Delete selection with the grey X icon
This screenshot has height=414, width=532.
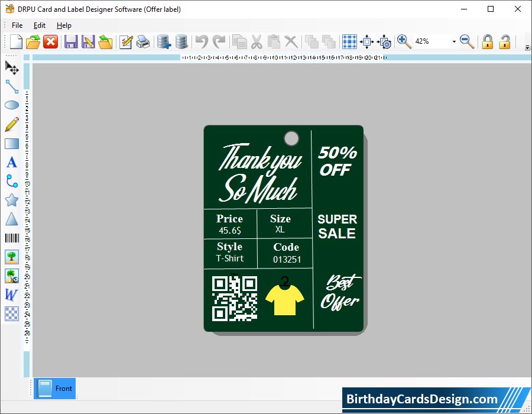coord(291,42)
